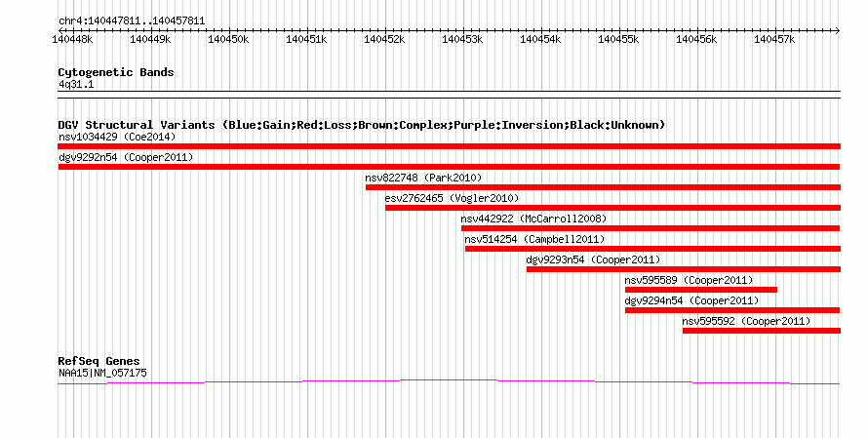Click the red bar under nsv514254
Screen dimensions: 868x438
coord(653,249)
